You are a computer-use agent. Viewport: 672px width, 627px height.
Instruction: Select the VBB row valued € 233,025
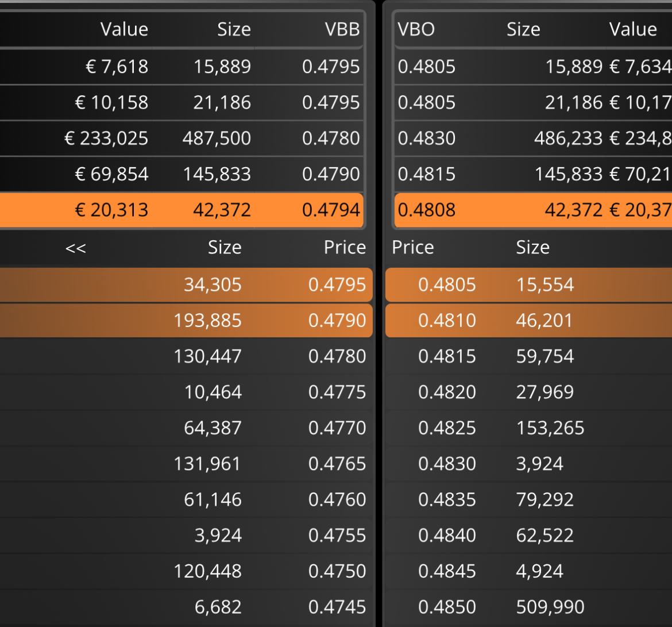coord(181,138)
